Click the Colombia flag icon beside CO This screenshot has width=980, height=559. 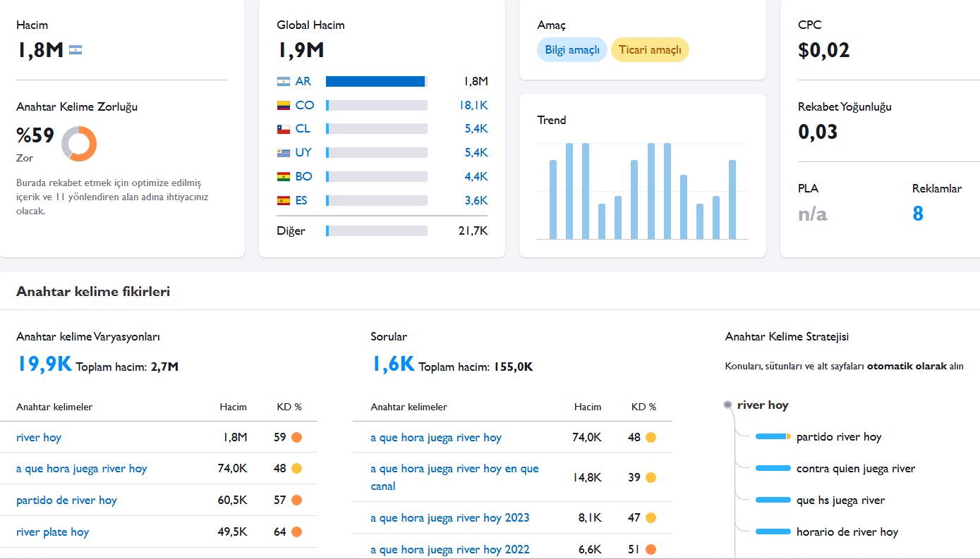click(x=284, y=106)
